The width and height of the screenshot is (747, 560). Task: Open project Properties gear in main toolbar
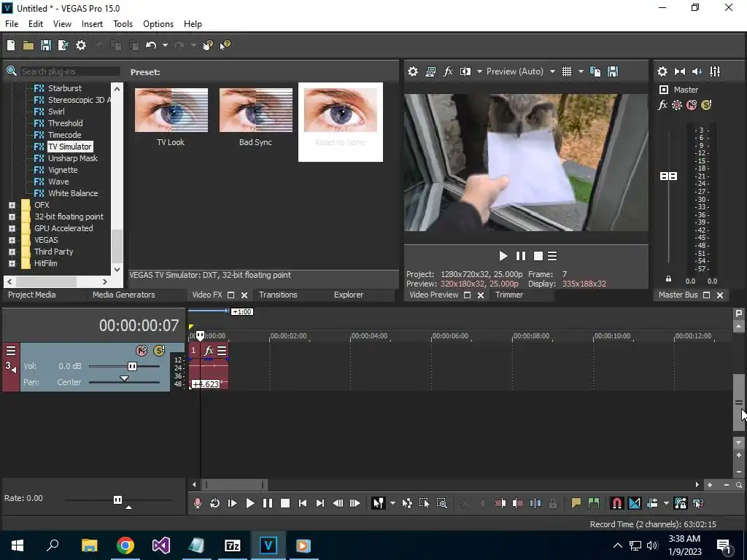[x=81, y=45]
